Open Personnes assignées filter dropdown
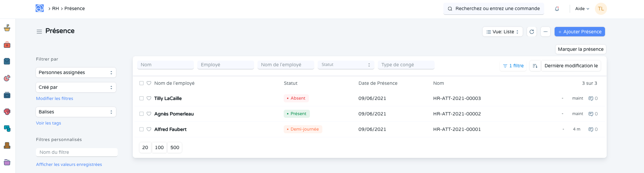Image resolution: width=644 pixels, height=173 pixels. coord(76,72)
